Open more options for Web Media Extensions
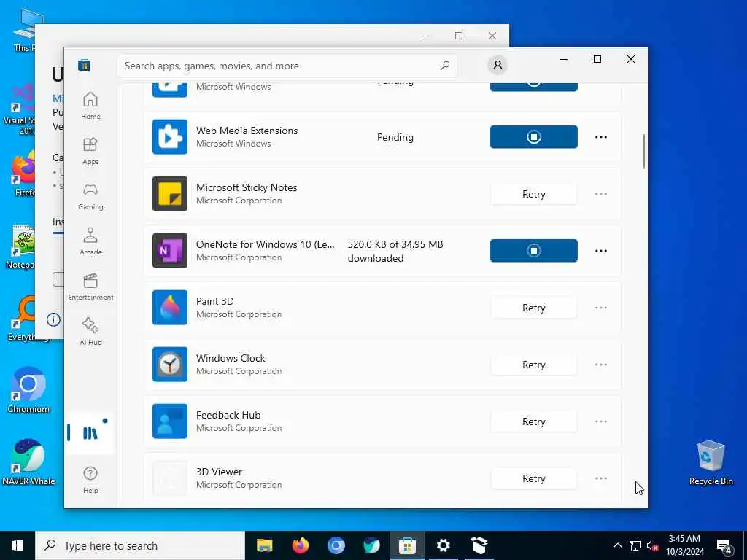The image size is (747, 560). [x=601, y=137]
